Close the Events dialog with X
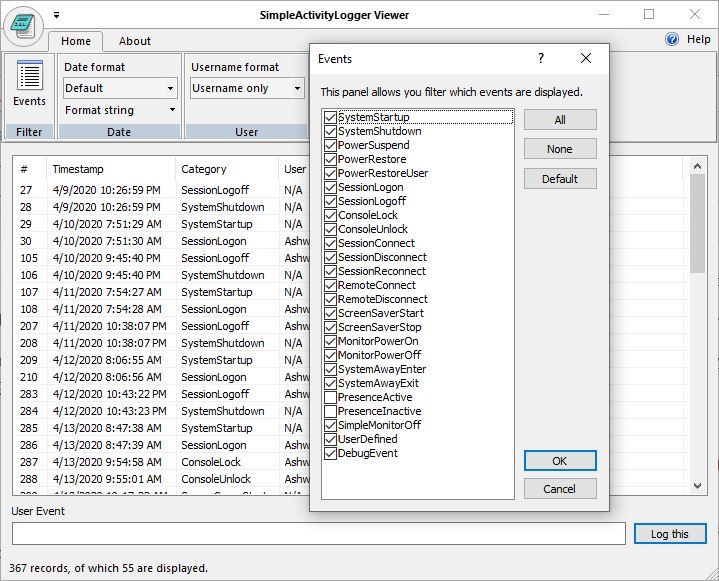This screenshot has height=581, width=719. tap(586, 59)
